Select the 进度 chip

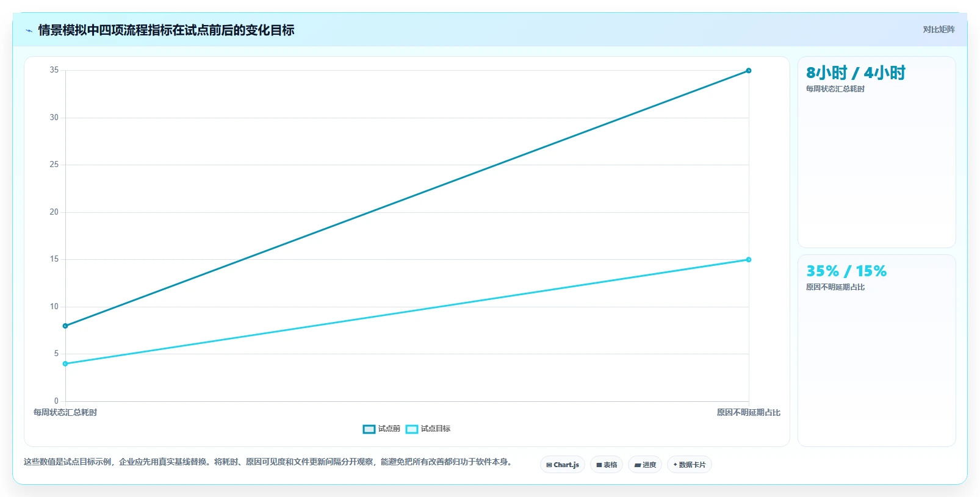point(645,465)
